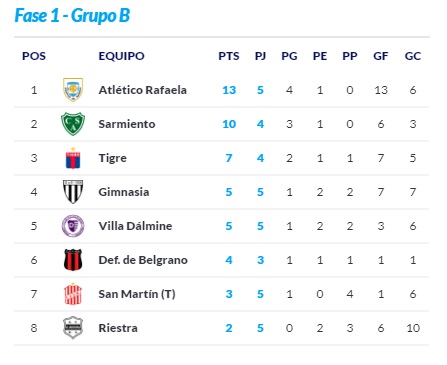
Task: Select the Tigre team badge
Action: (x=73, y=158)
